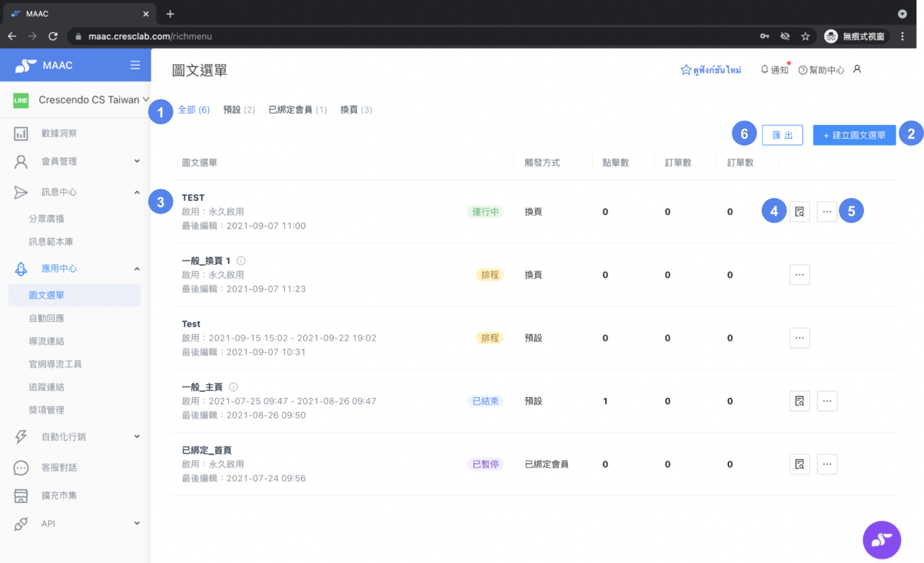Collapse the sidebar with the hamburger icon
This screenshot has height=563, width=924.
pos(135,65)
